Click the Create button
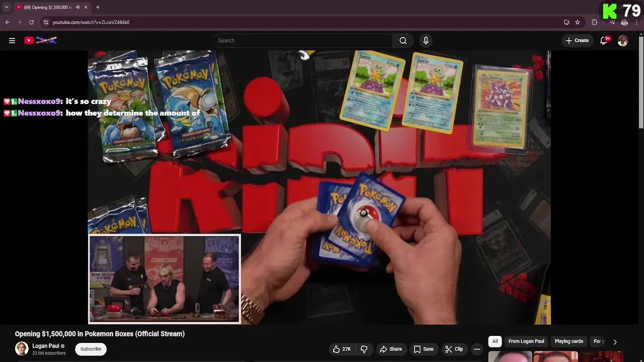Viewport: 644px width, 362px height. [577, 41]
